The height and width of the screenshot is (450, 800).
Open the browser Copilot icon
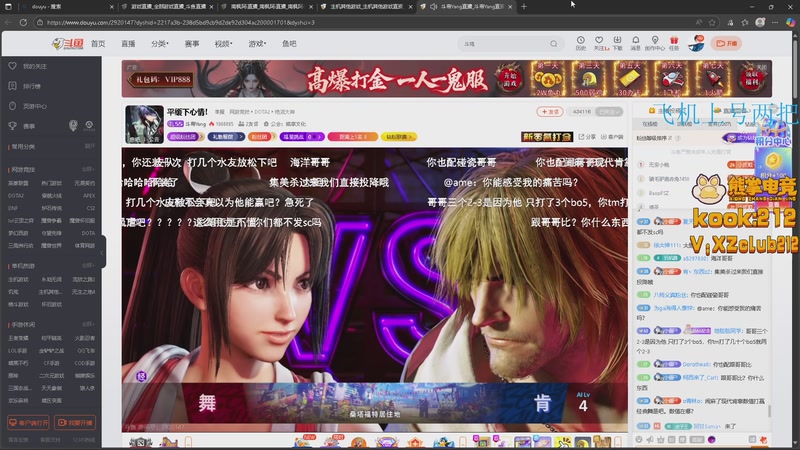click(x=790, y=22)
